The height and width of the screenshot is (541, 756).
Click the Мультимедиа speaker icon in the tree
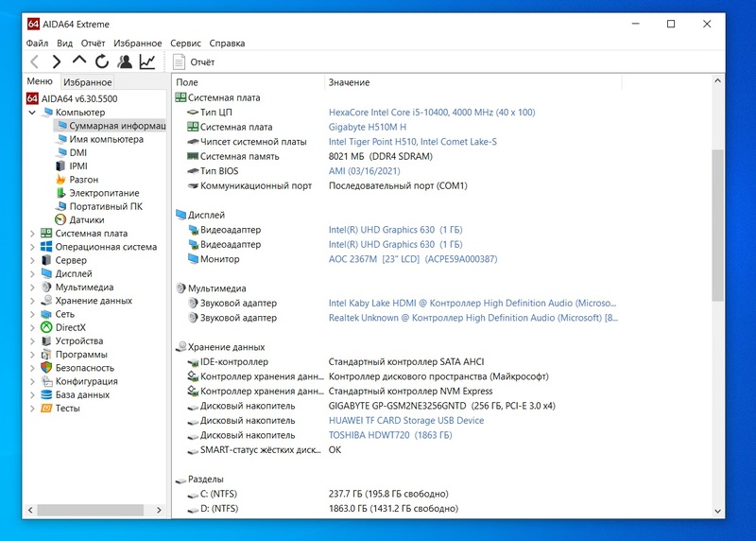click(46, 288)
